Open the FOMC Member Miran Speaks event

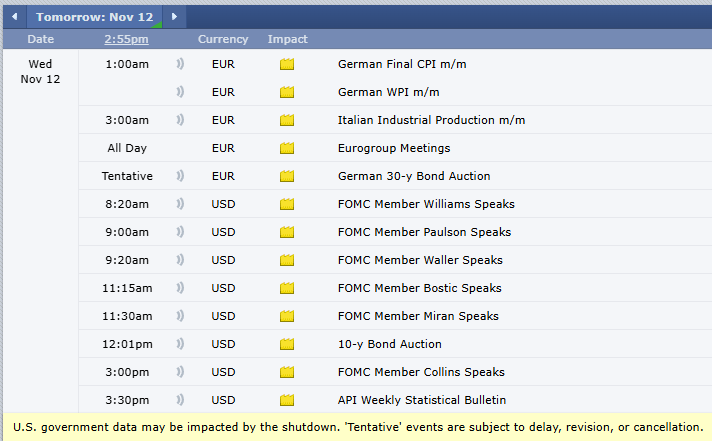418,316
